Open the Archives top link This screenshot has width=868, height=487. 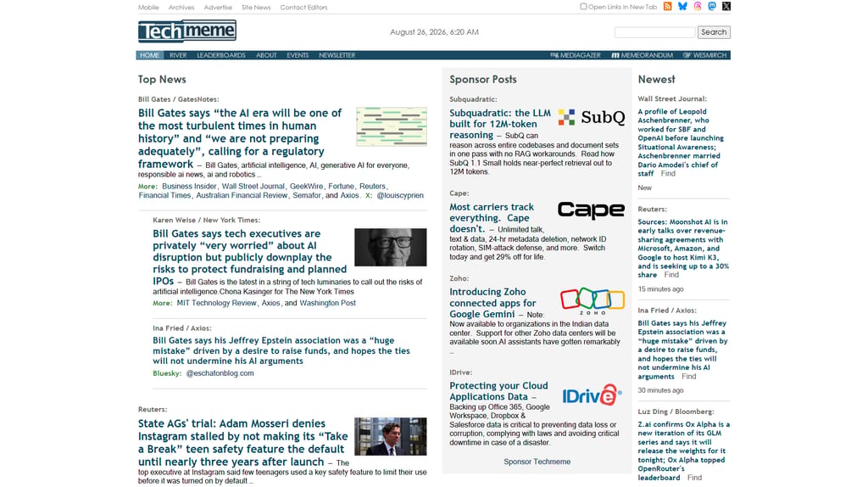tap(181, 7)
